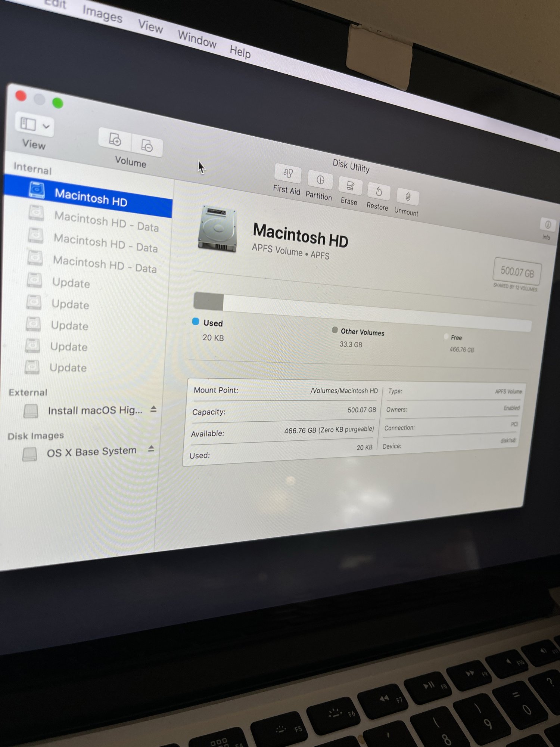Click the '20 KB' value in the Used: row

click(x=364, y=447)
